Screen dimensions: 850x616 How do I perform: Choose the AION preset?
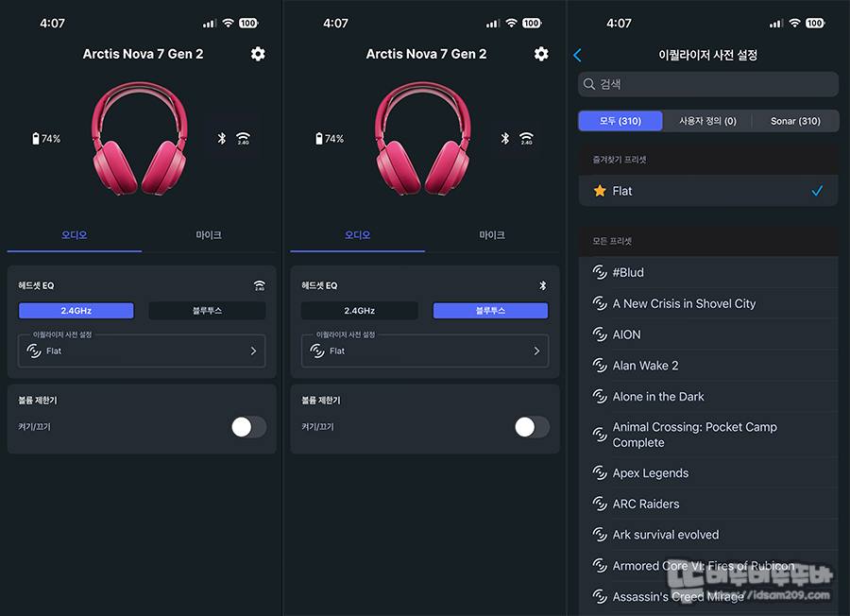pyautogui.click(x=708, y=334)
